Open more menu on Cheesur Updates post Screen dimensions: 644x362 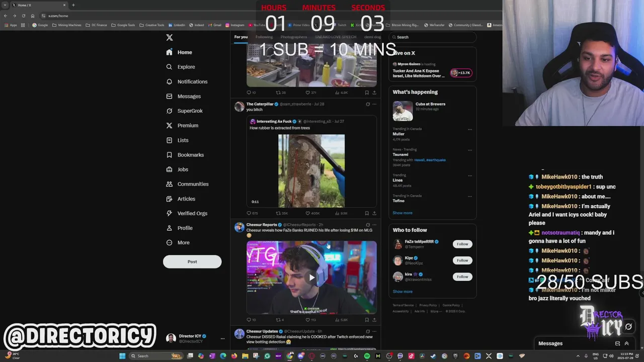click(374, 331)
